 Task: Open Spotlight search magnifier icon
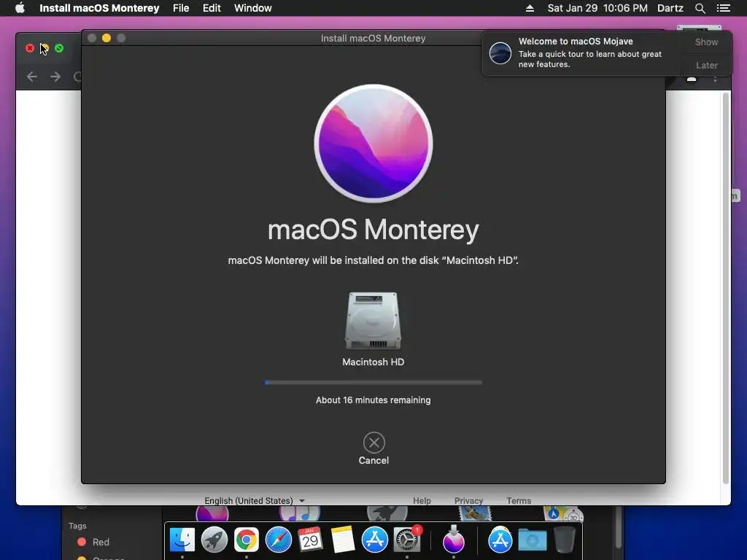700,8
